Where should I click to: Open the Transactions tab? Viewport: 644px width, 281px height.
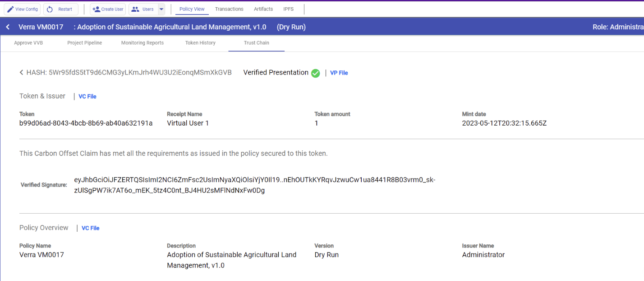tap(229, 9)
